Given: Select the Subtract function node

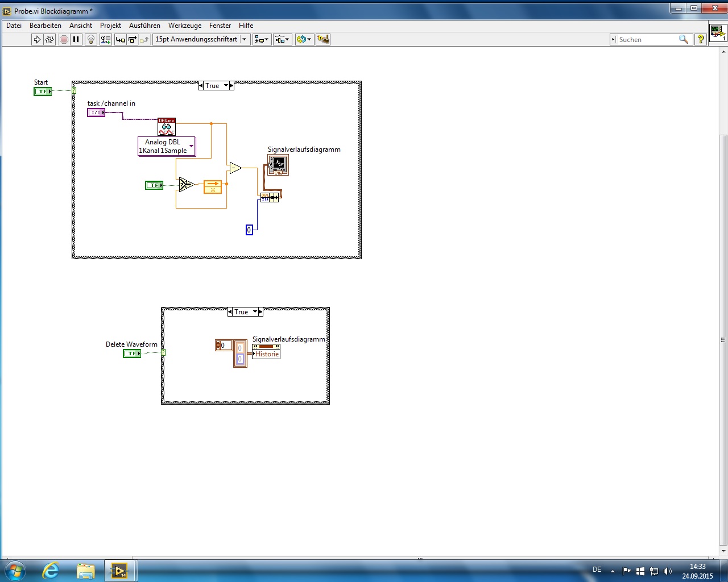Looking at the screenshot, I should click(x=235, y=168).
